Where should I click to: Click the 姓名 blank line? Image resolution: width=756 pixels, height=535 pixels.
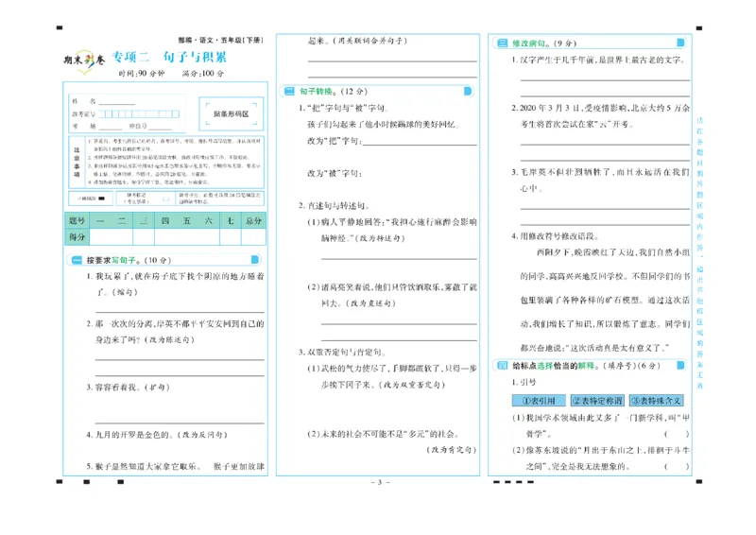pos(117,101)
